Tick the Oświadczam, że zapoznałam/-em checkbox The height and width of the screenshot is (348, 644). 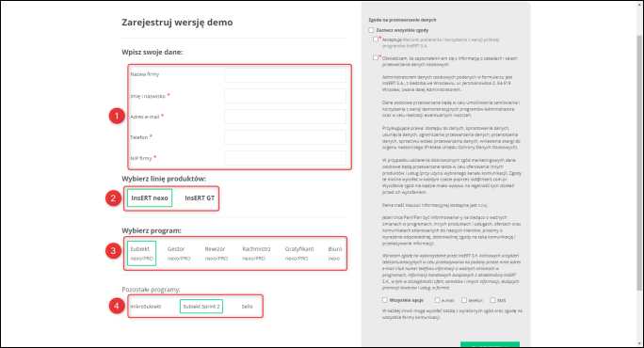[x=376, y=58]
